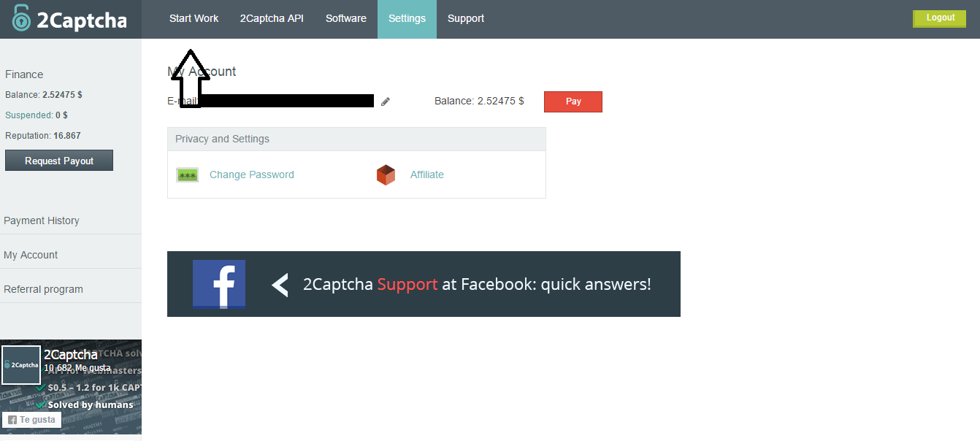This screenshot has height=441, width=980.
Task: Go to the Software section
Action: 346,19
